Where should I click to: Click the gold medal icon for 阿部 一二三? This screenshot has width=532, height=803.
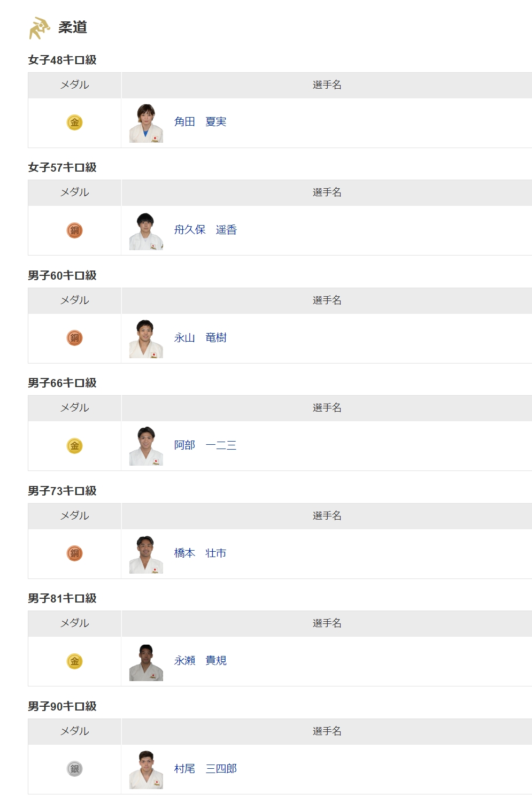(x=74, y=446)
